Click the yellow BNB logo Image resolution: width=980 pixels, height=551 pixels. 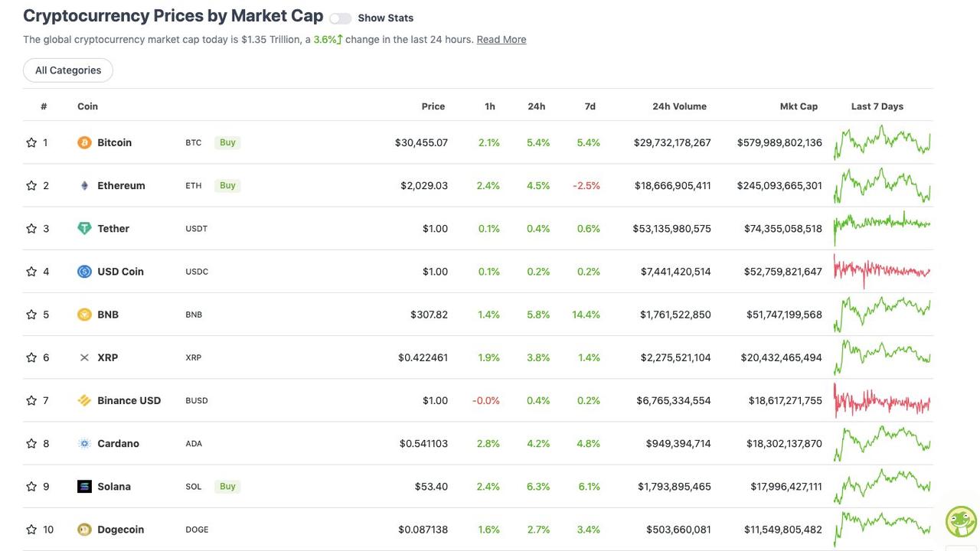tap(84, 315)
